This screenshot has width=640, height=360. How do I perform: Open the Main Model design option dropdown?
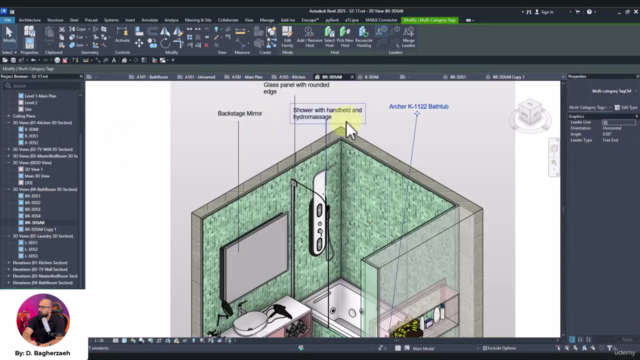pos(445,348)
